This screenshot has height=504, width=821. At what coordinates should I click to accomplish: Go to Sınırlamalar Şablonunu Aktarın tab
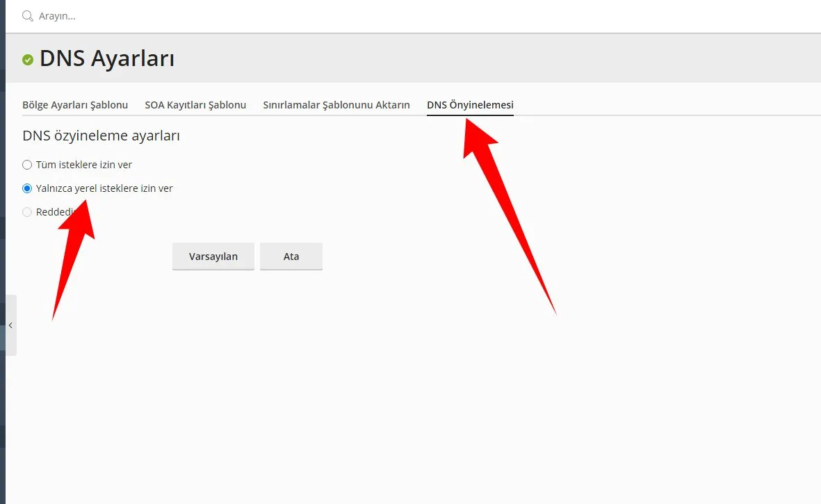pos(336,105)
